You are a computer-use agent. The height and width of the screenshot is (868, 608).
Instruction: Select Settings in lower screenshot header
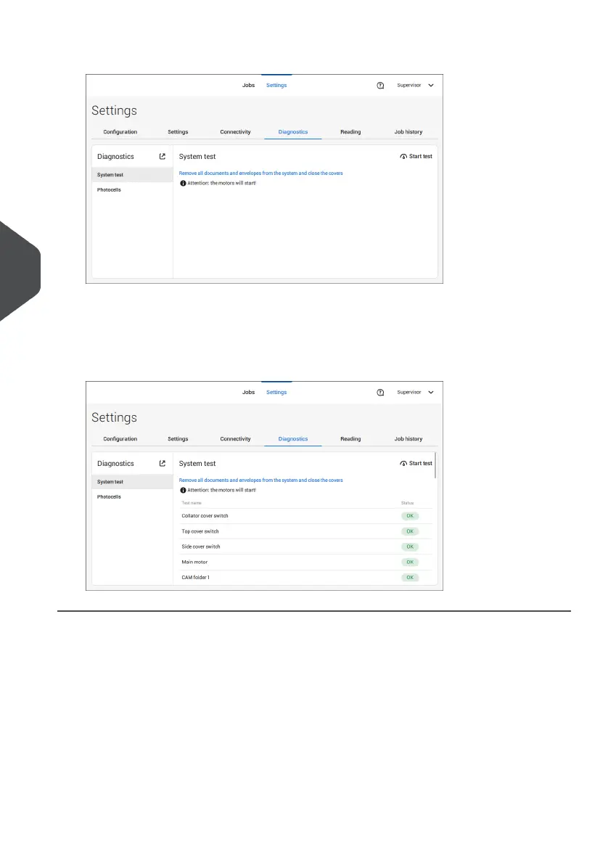(x=276, y=393)
